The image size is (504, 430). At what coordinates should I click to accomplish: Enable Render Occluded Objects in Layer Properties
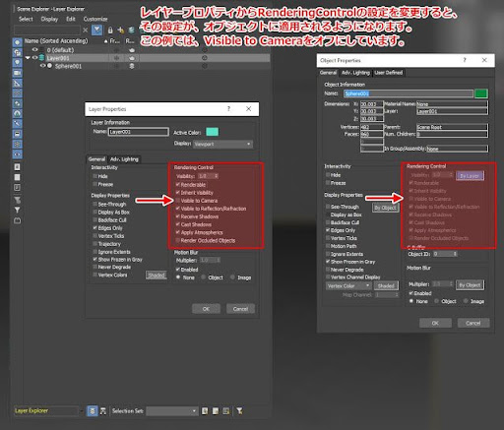click(178, 240)
